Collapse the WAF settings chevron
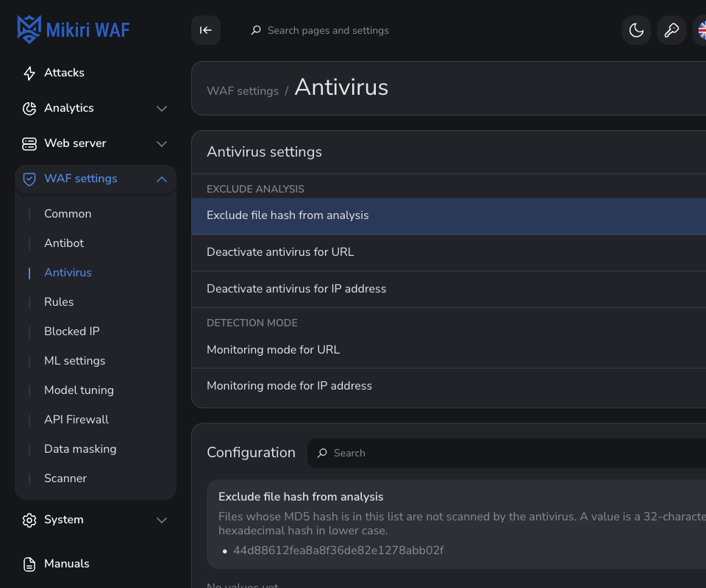 162,179
